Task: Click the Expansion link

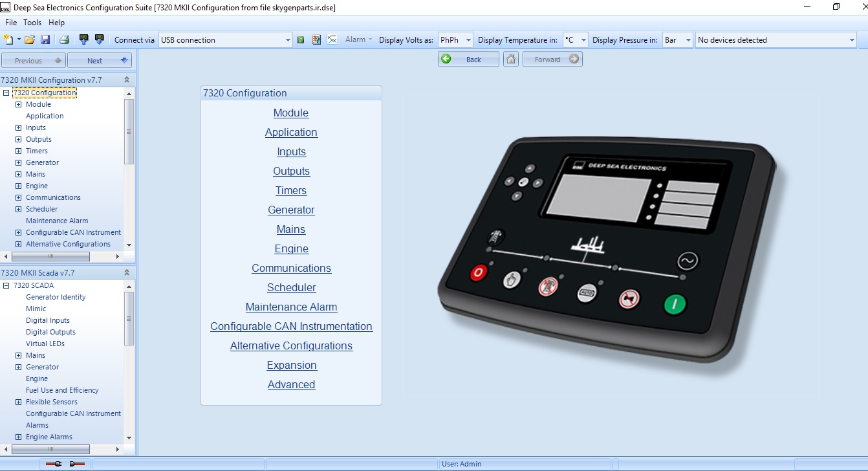Action: click(292, 365)
